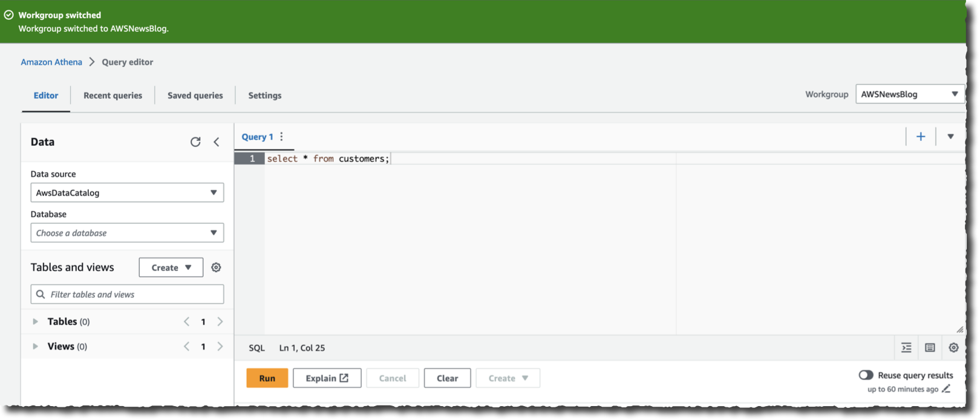
Task: Open query tabs dropdown arrow
Action: point(950,137)
